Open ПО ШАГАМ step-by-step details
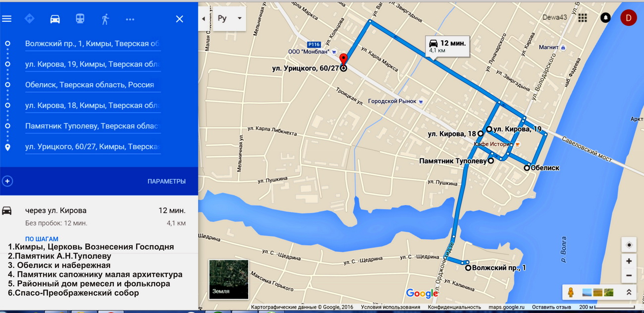The height and width of the screenshot is (313, 644). click(x=42, y=239)
